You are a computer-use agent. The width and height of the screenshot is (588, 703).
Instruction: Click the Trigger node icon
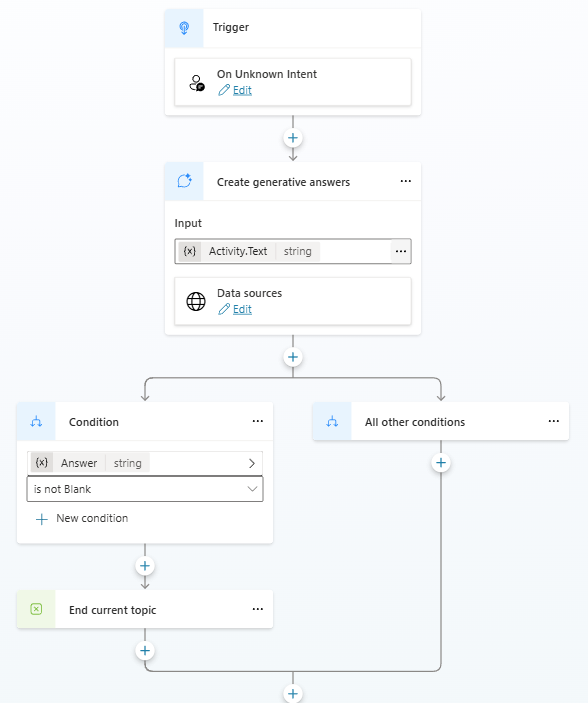click(x=184, y=28)
